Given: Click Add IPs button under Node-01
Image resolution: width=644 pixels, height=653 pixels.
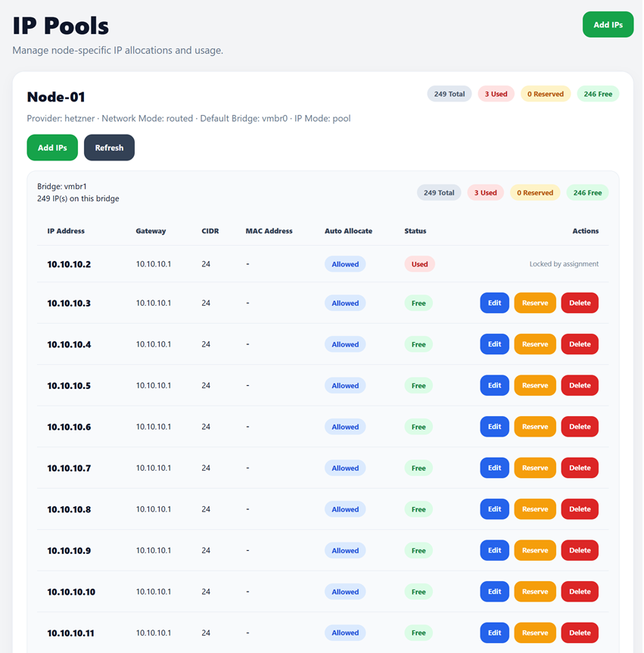Looking at the screenshot, I should click(x=52, y=148).
